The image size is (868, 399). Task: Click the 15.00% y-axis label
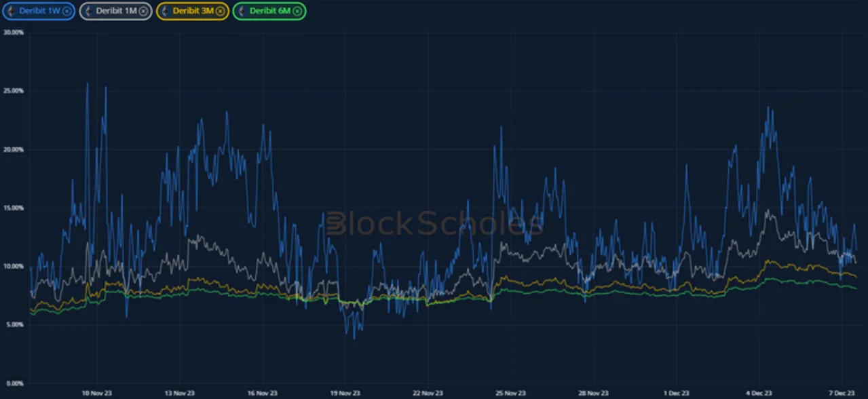click(x=14, y=208)
